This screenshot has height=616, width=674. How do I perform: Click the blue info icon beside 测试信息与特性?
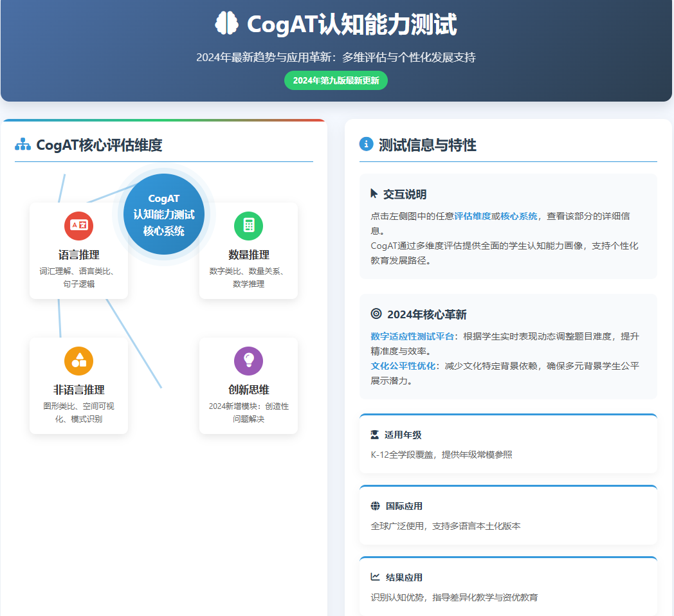pyautogui.click(x=366, y=144)
